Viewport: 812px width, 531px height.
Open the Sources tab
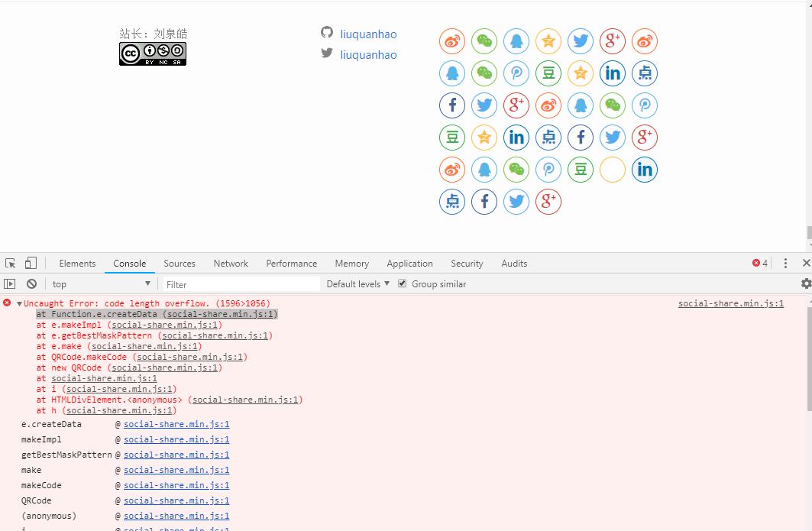tap(180, 263)
